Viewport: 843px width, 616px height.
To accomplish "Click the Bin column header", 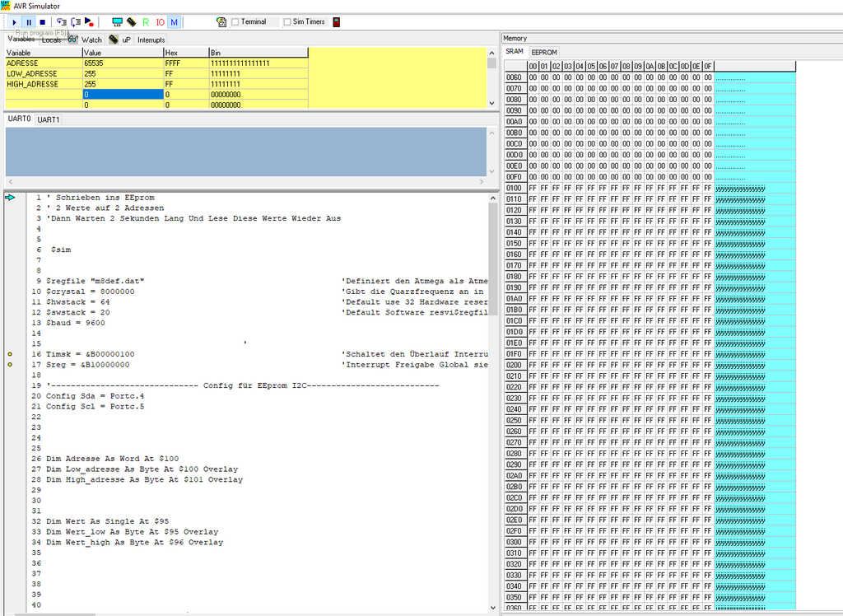I will [258, 53].
